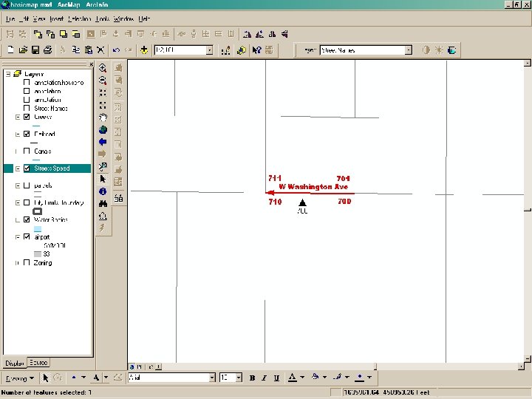Turn on the parcels layer
532x399 pixels.
27,185
